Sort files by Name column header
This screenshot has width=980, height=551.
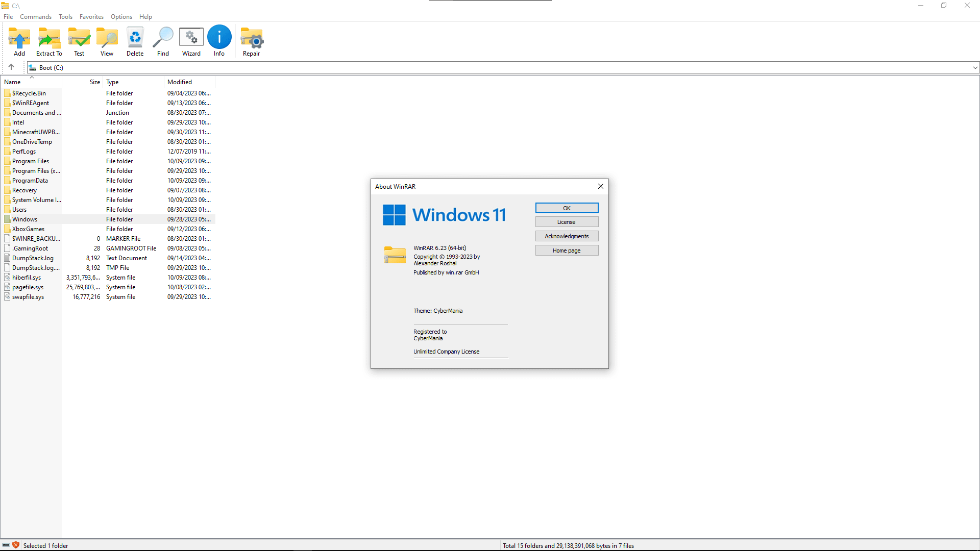pyautogui.click(x=32, y=82)
